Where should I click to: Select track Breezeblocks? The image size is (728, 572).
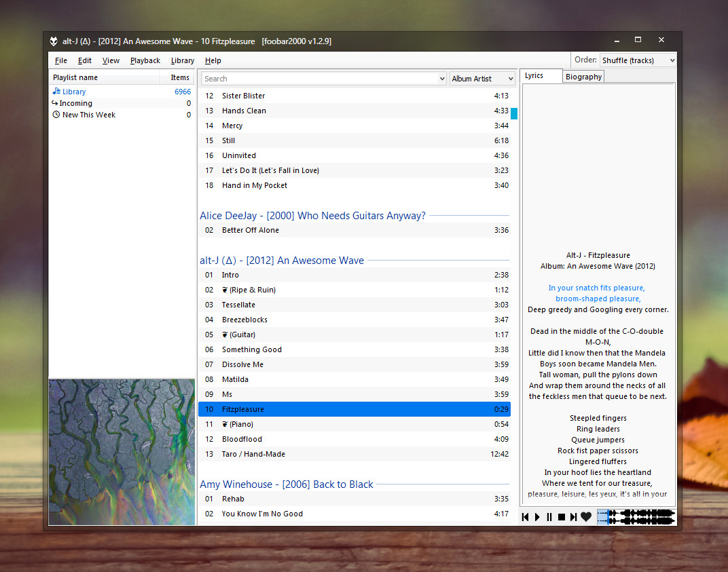(x=354, y=320)
